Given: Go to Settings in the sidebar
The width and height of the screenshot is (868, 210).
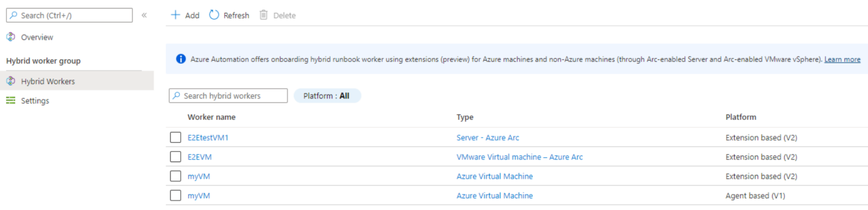Looking at the screenshot, I should coord(35,101).
